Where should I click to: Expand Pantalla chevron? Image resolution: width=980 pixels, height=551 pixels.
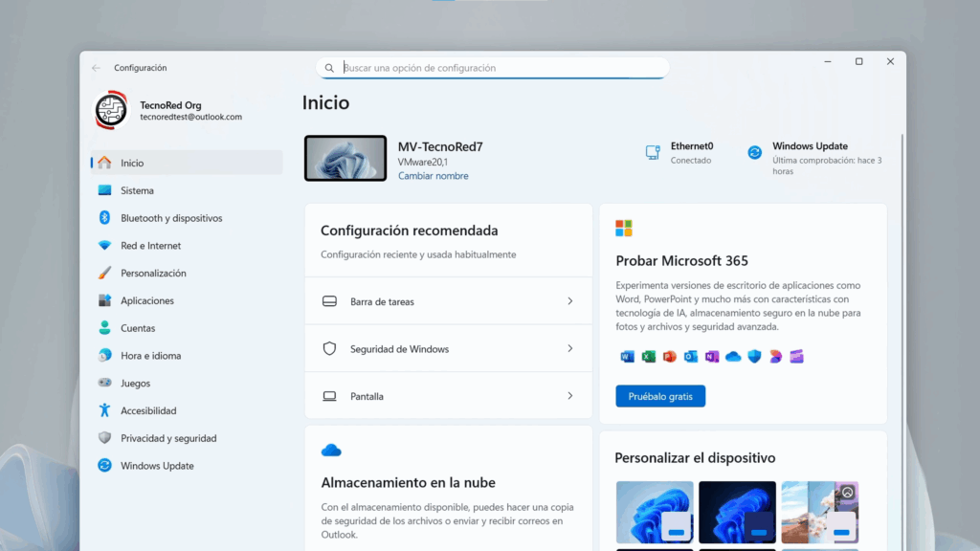click(570, 396)
